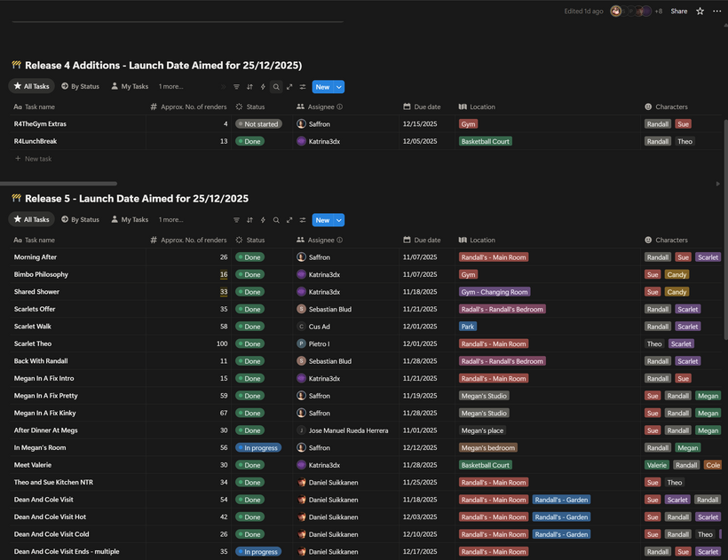The width and height of the screenshot is (728, 560).
Task: Click the search icon in Release 4 toolbar
Action: click(276, 87)
